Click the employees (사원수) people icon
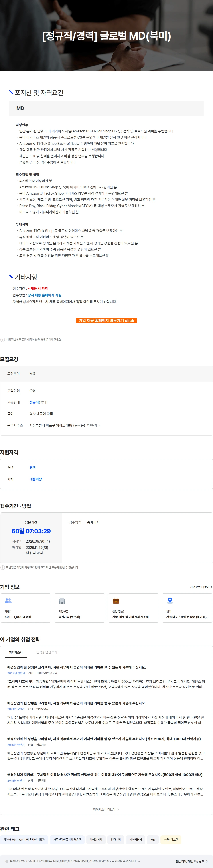 pos(8,600)
